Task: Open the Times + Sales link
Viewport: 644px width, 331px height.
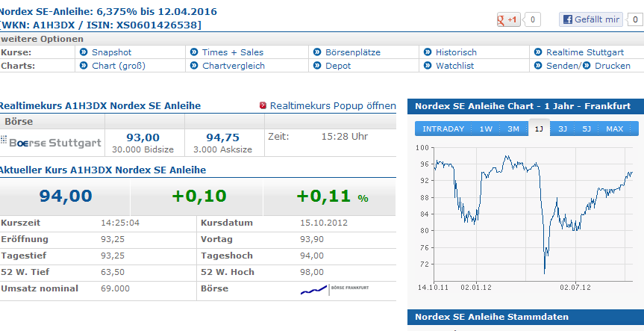Action: 232,52
